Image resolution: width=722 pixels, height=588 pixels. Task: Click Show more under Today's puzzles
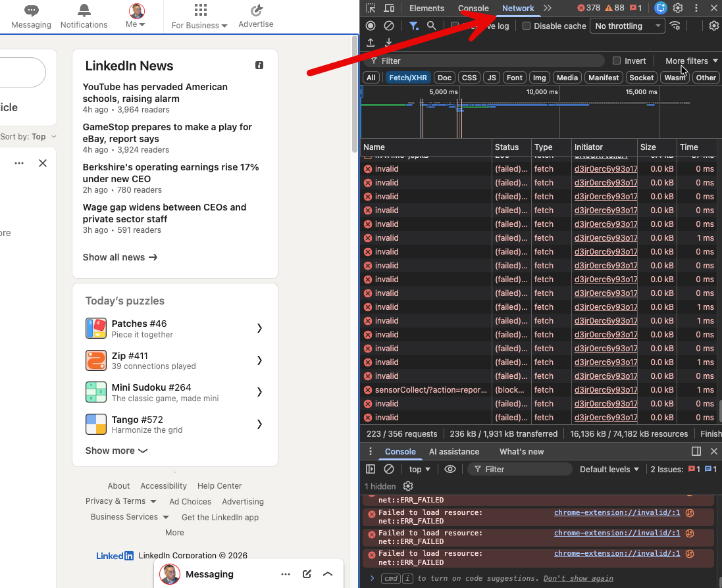point(116,451)
